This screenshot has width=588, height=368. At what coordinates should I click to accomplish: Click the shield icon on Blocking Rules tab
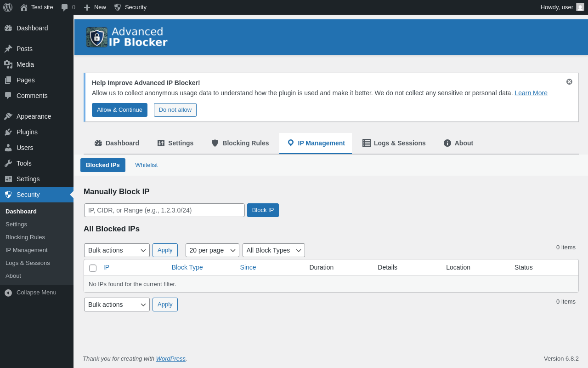click(215, 143)
